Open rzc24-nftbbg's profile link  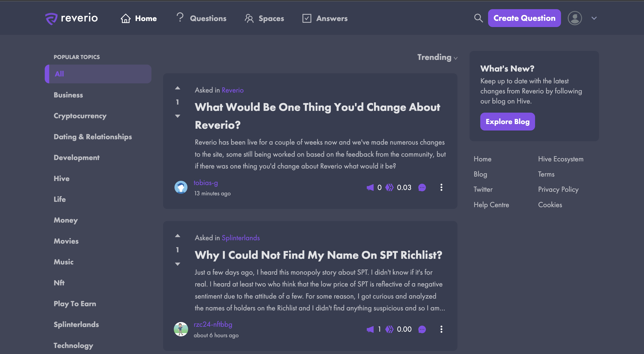point(213,324)
